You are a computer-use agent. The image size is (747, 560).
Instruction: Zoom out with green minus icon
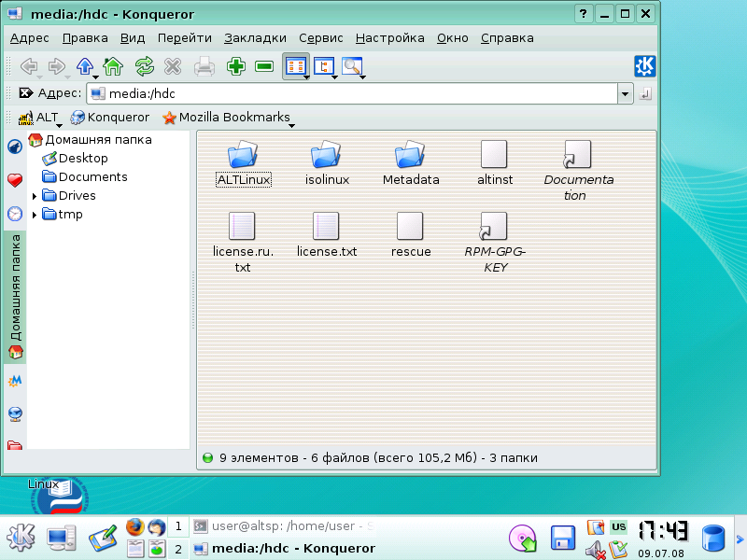point(264,66)
